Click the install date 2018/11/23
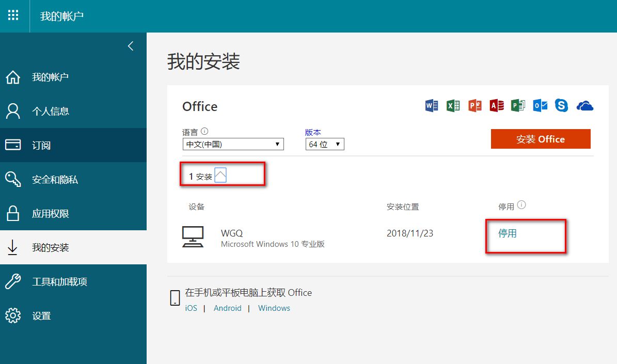The image size is (617, 364). (x=410, y=233)
